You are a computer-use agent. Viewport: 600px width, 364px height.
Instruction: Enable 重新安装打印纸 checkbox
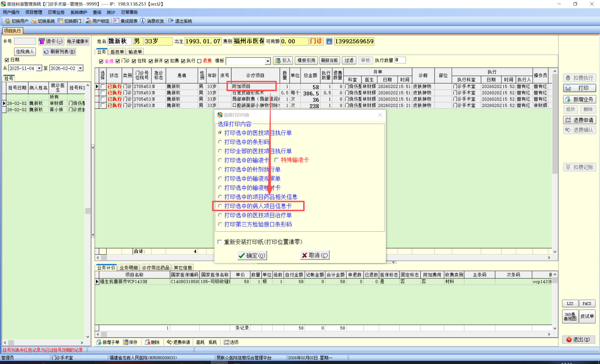[220, 242]
